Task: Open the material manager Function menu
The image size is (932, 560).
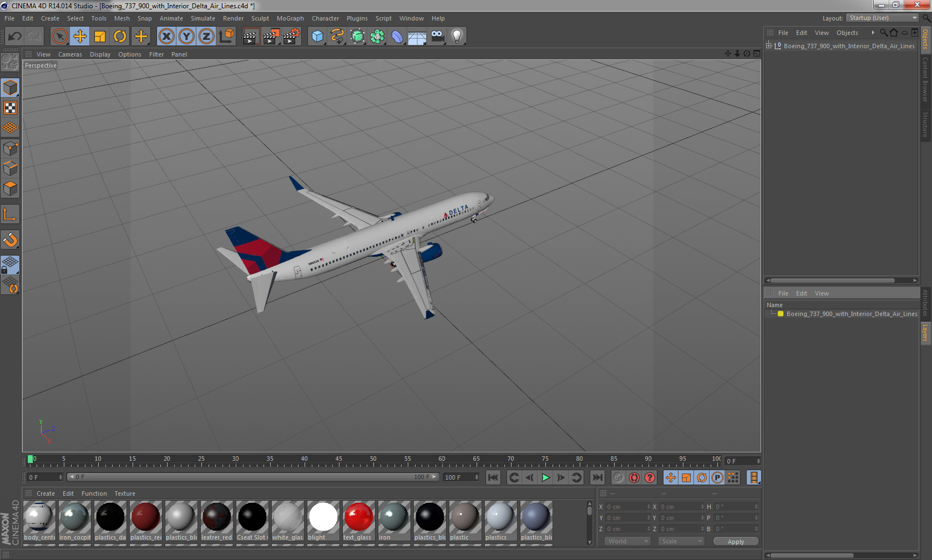Action: (x=94, y=493)
